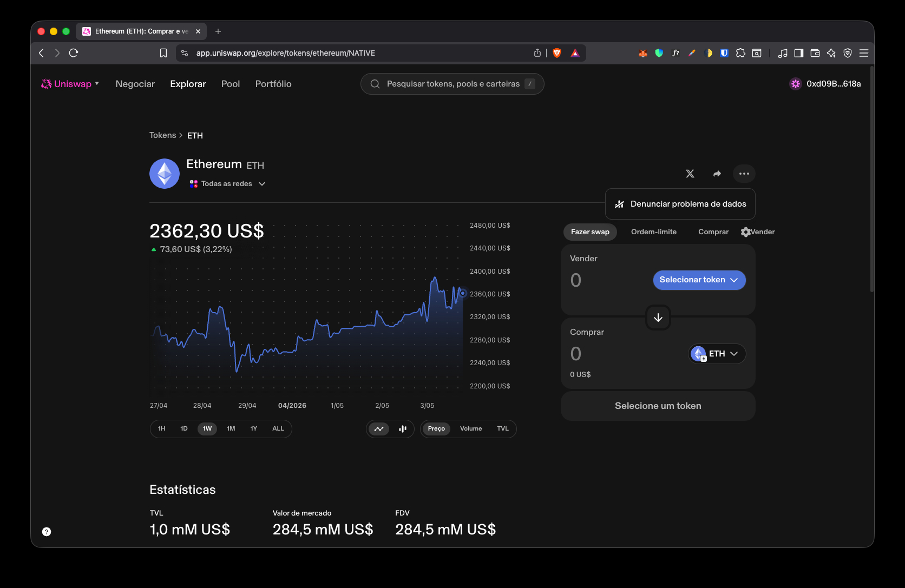Viewport: 905px width, 588px height.
Task: Open the Bitwarden shield extension
Action: pos(724,53)
